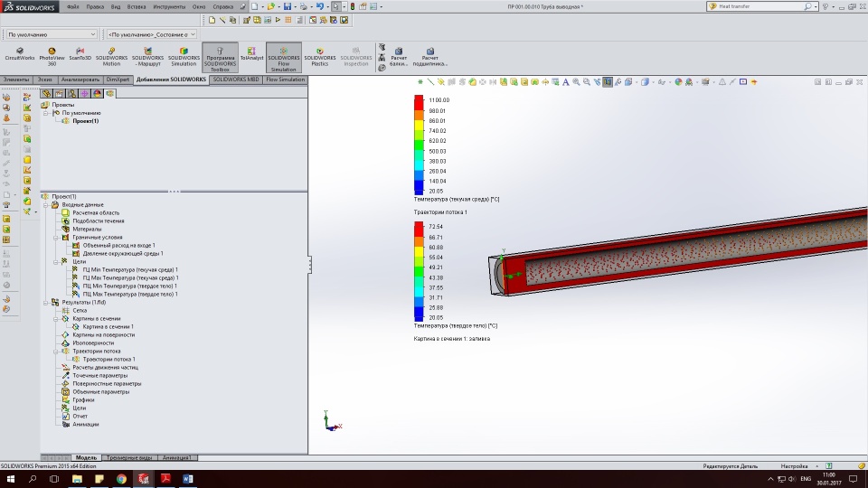Click solid temperature legend color bar
This screenshot has width=868, height=488.
[419, 272]
